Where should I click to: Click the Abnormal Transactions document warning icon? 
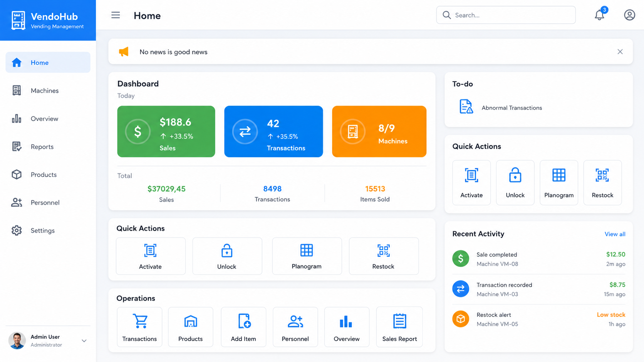click(466, 107)
